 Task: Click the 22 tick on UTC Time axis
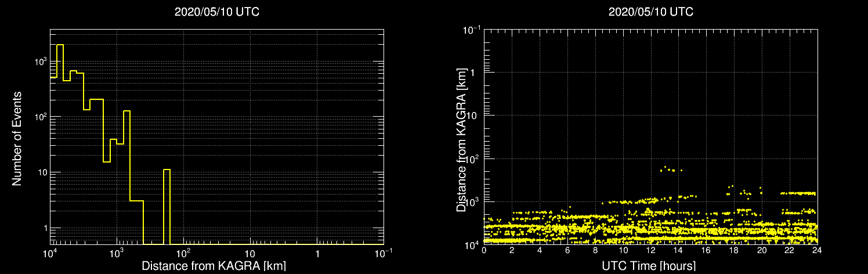(790, 250)
